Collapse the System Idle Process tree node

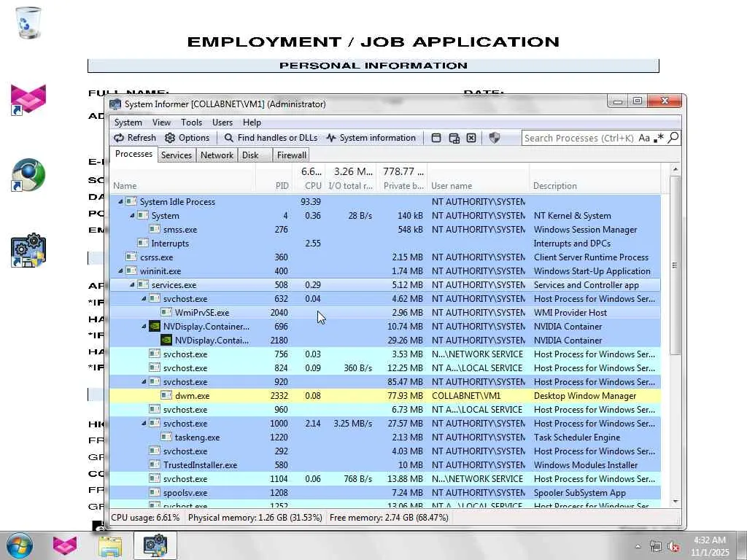coord(120,201)
